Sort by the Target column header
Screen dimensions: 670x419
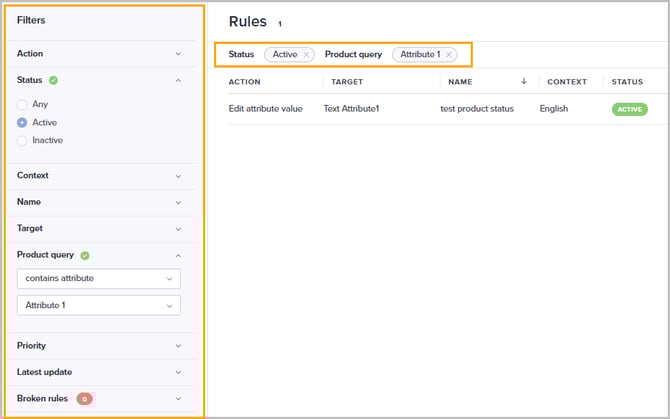[347, 82]
